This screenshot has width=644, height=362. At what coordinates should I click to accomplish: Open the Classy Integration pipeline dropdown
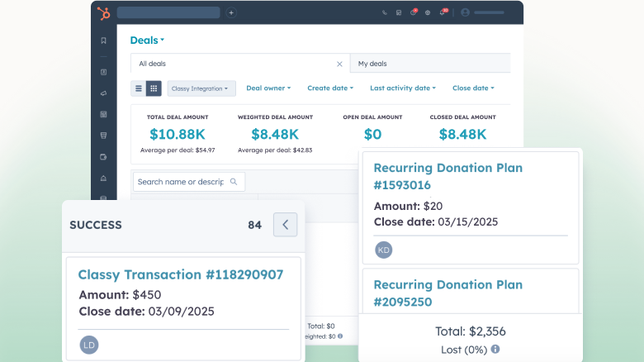point(201,88)
